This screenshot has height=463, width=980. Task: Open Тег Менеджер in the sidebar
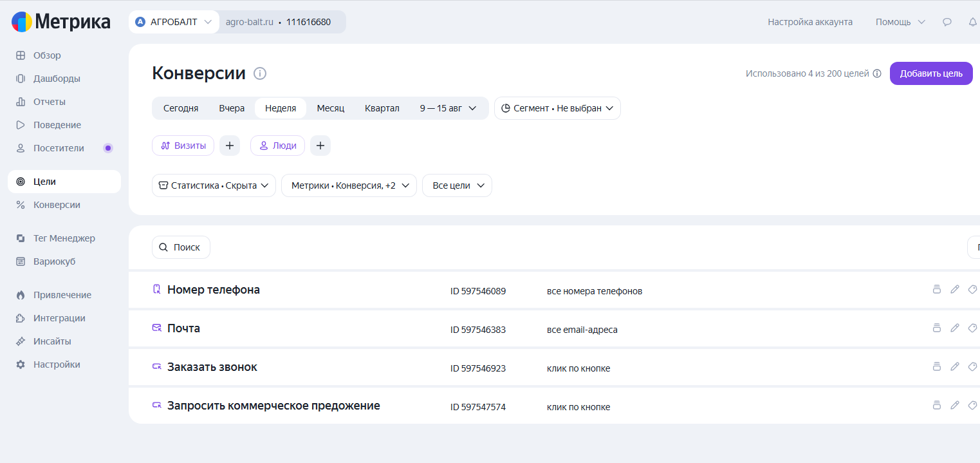[64, 238]
